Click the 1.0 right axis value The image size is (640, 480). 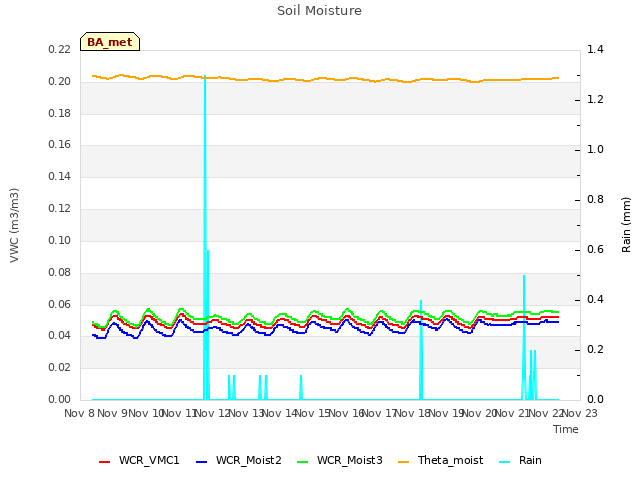(595, 149)
